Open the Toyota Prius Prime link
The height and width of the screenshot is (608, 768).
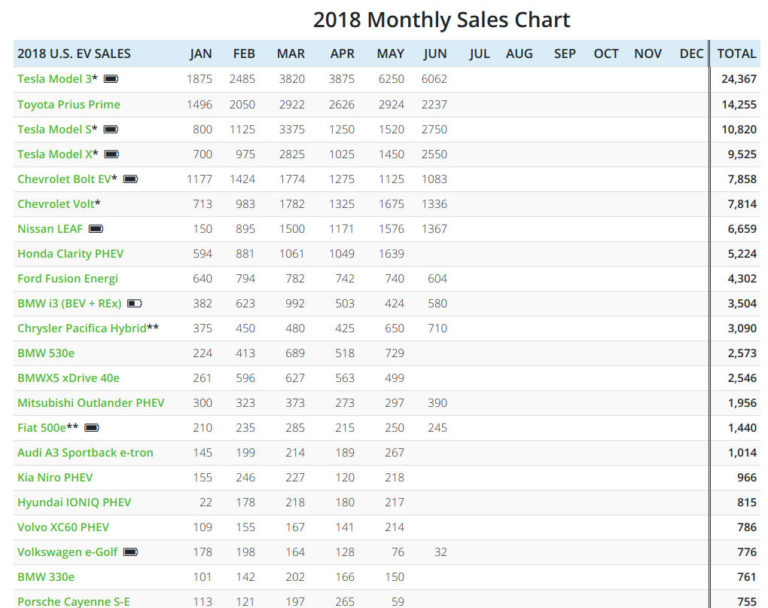(x=69, y=104)
